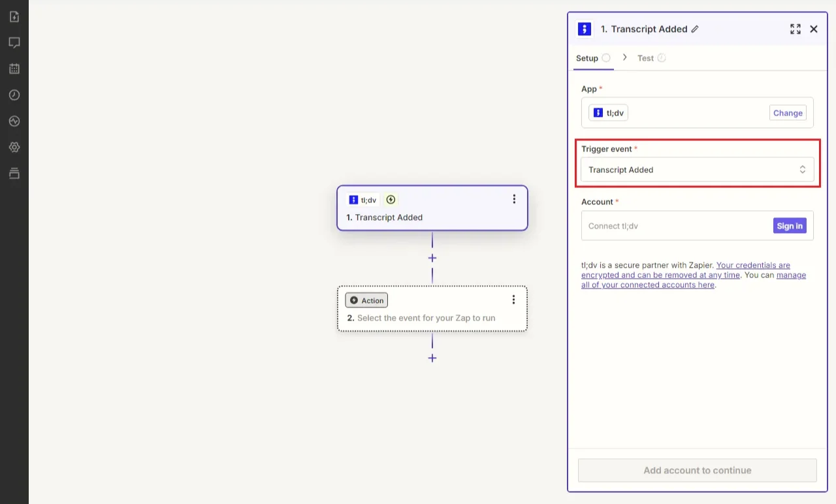Click 'Select the event for your Zap to run'

click(x=426, y=318)
